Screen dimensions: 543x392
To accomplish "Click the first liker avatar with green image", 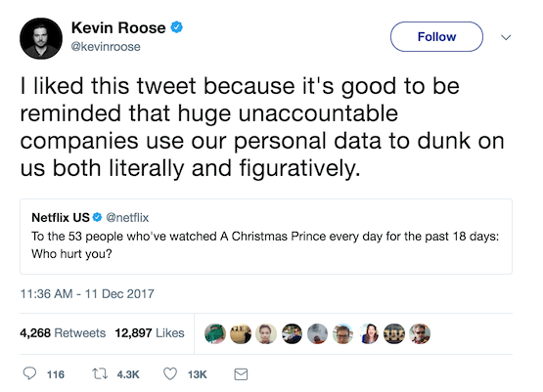I will point(215,333).
